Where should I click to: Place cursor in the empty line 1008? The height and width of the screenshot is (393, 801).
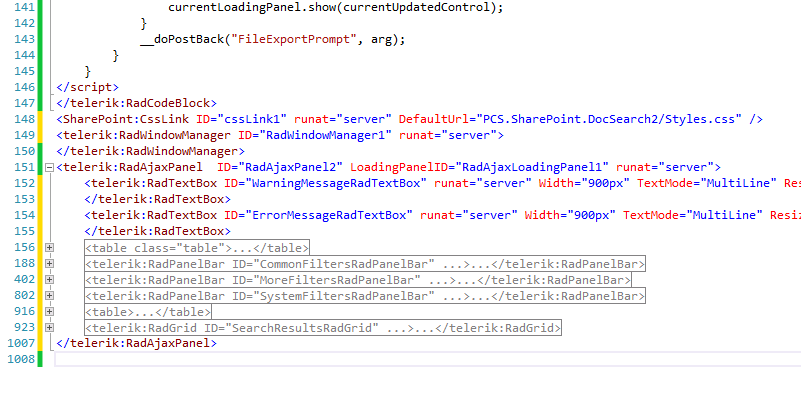pyautogui.click(x=427, y=359)
